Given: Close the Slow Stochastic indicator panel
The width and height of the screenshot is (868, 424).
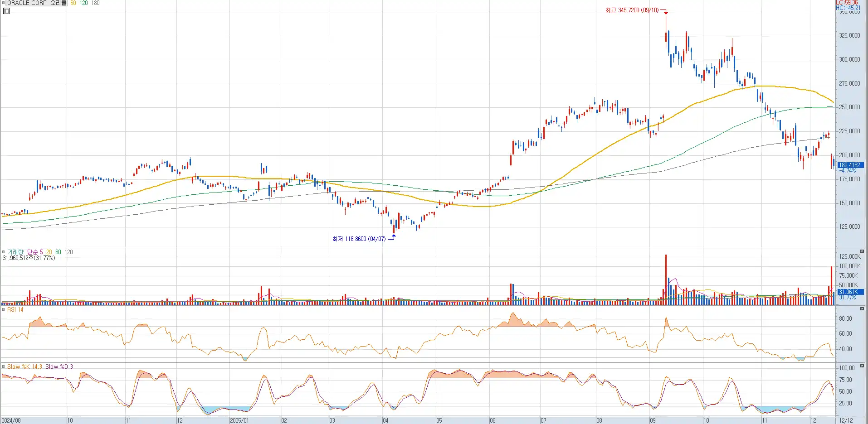Looking at the screenshot, I should coord(862,366).
